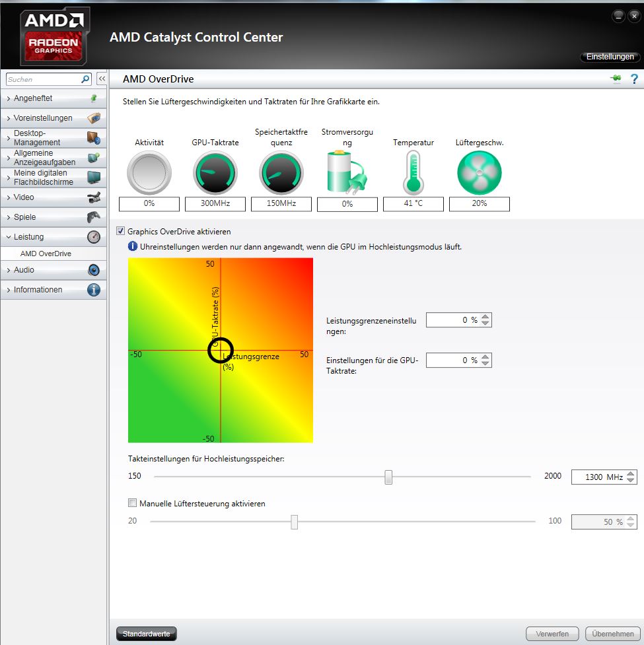Click the Meine digitalen Flachbildschirme monitor icon

pyautogui.click(x=94, y=178)
